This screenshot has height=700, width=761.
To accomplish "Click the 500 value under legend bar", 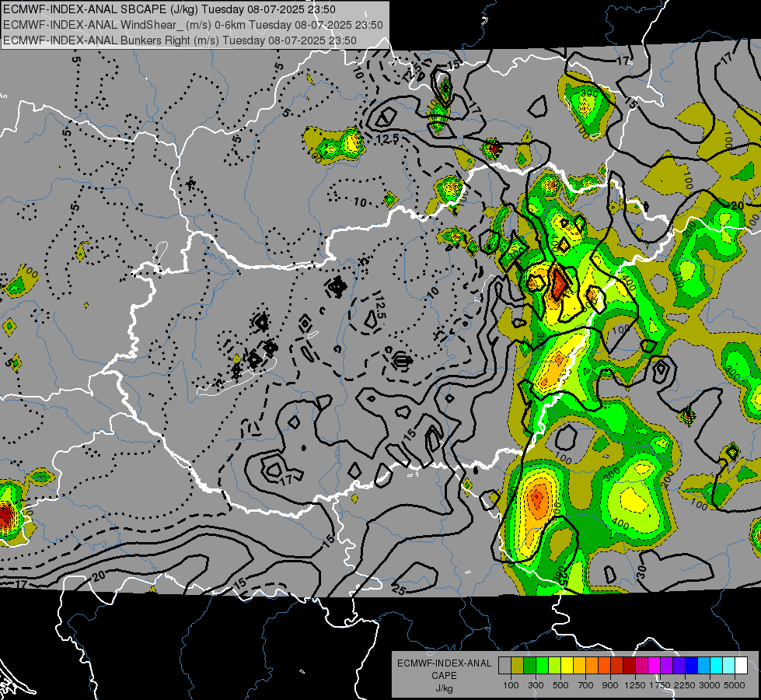I will [560, 685].
